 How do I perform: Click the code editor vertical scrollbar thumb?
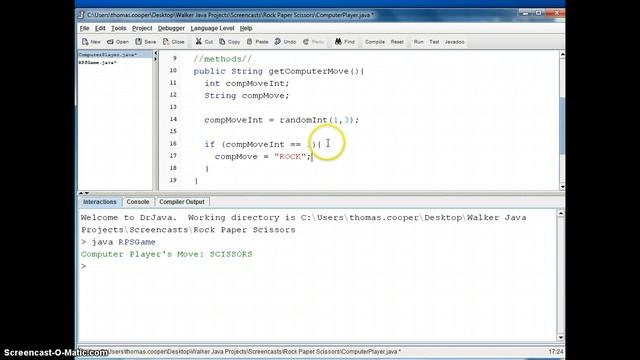(562, 125)
